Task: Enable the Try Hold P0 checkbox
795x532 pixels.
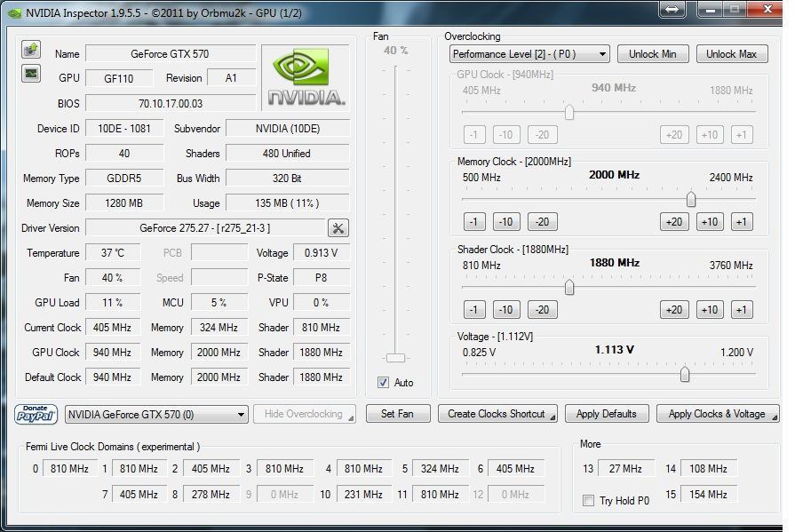Action: coord(588,501)
